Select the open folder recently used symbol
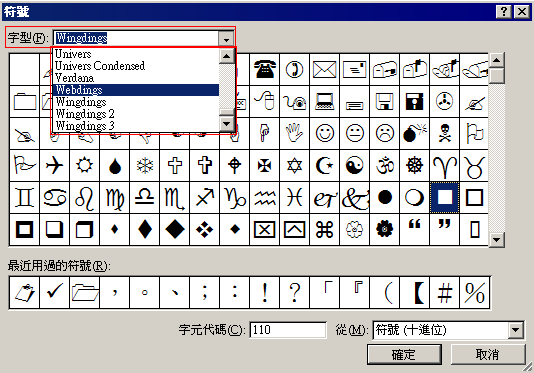 pos(84,292)
